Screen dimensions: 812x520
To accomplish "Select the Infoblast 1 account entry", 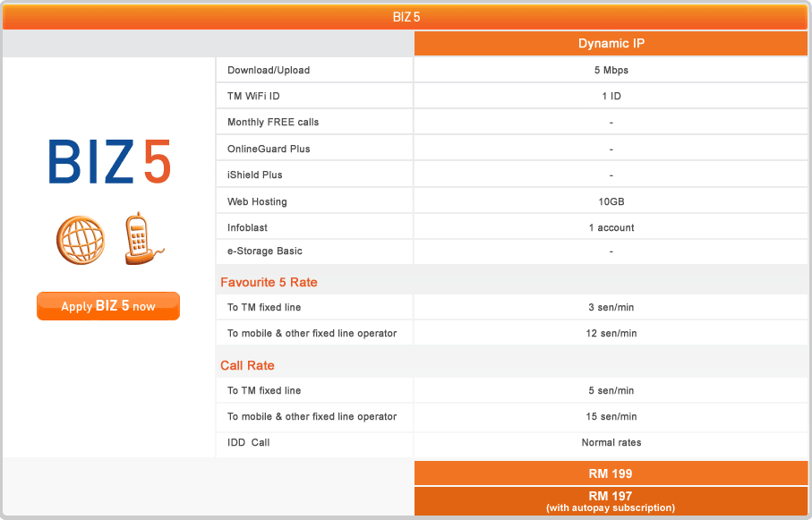I will [611, 226].
